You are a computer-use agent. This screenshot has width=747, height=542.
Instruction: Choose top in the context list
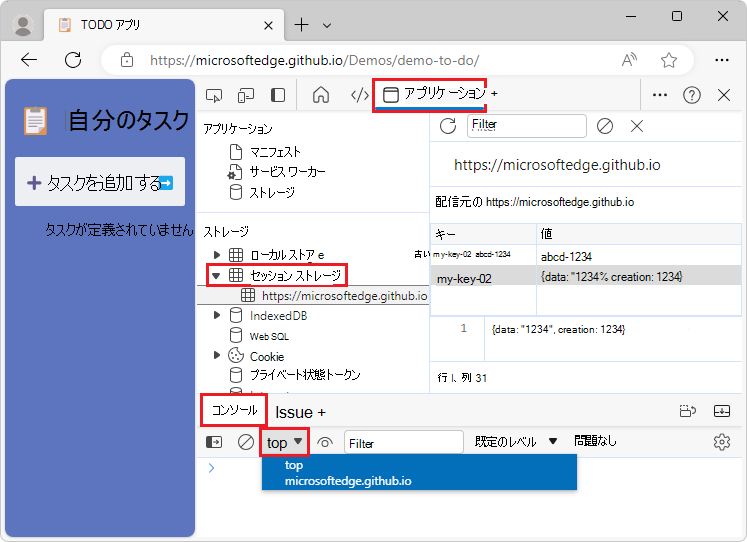(x=419, y=465)
